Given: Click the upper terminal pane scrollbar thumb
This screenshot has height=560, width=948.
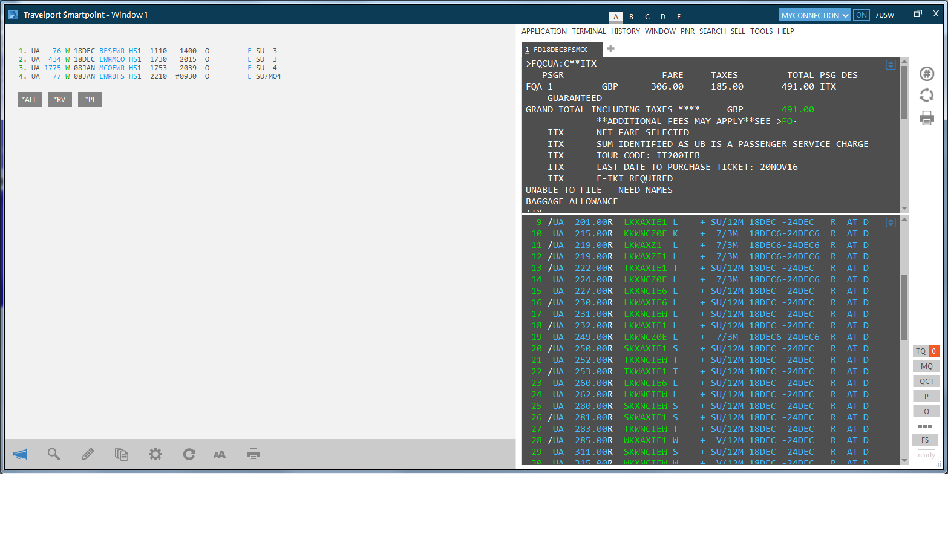Looking at the screenshot, I should tap(904, 92).
